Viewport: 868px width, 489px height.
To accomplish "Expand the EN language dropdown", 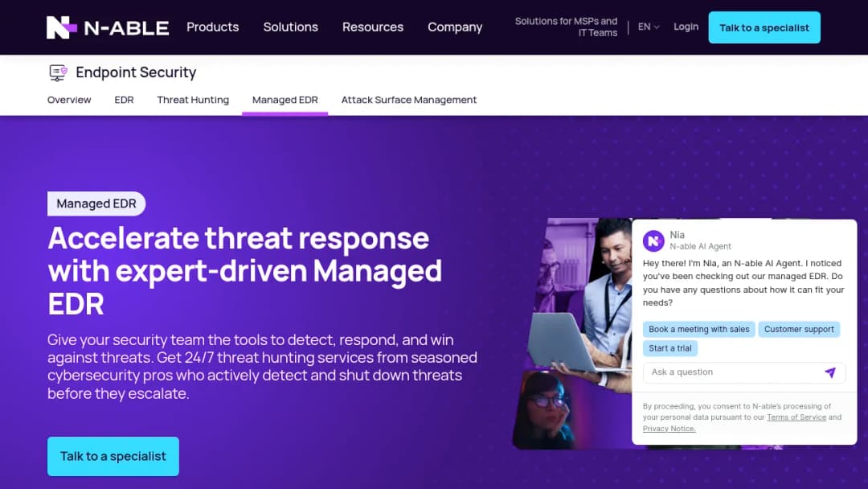I will tap(649, 27).
